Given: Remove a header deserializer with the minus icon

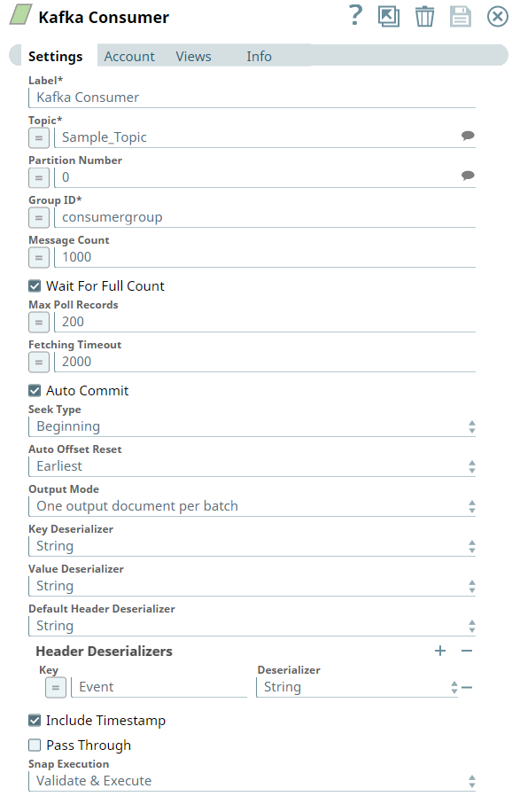Looking at the screenshot, I should coord(465,651).
